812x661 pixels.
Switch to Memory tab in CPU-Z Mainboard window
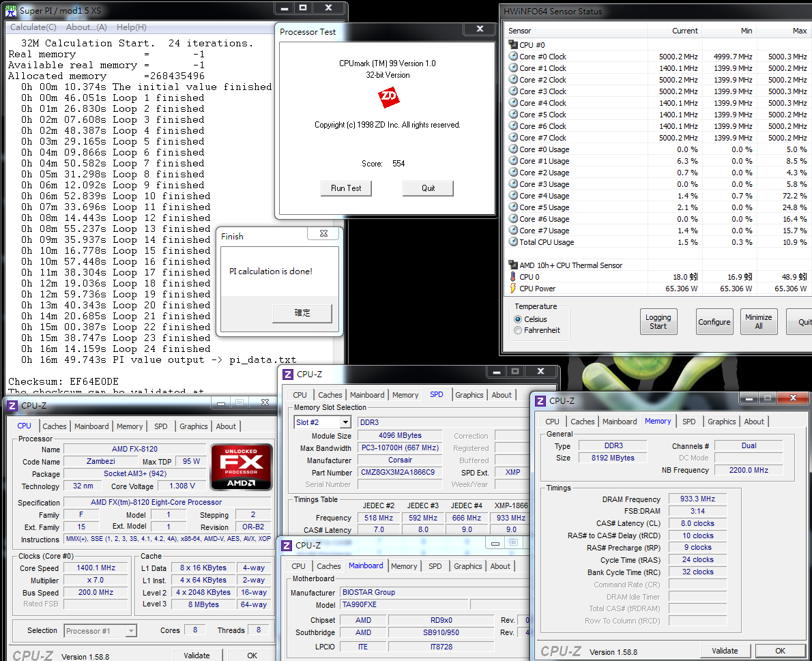[x=404, y=566]
